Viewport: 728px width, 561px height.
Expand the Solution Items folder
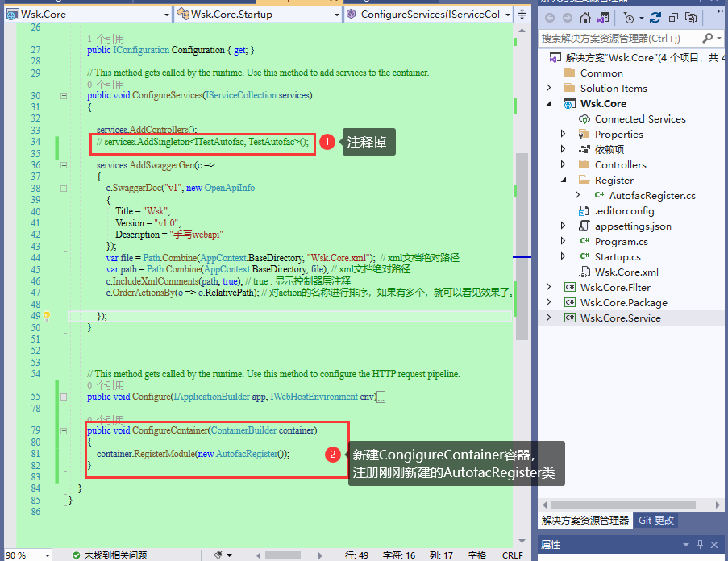pyautogui.click(x=549, y=88)
